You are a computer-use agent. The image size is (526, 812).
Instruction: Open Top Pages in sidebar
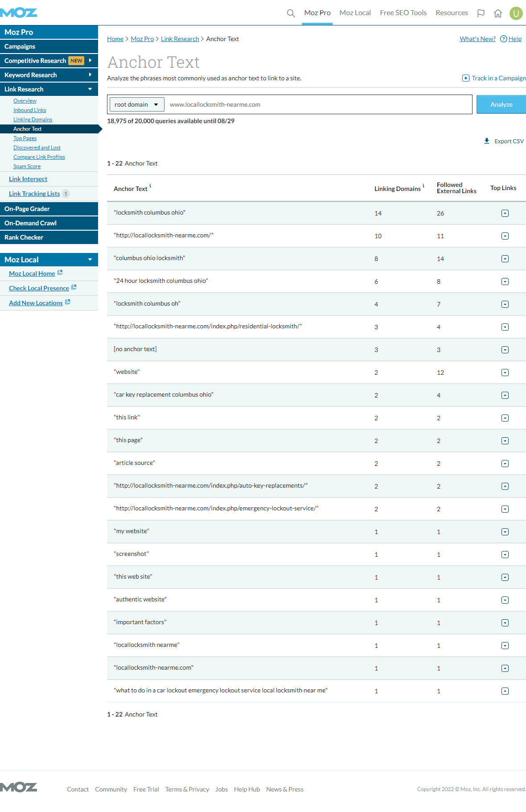[25, 138]
